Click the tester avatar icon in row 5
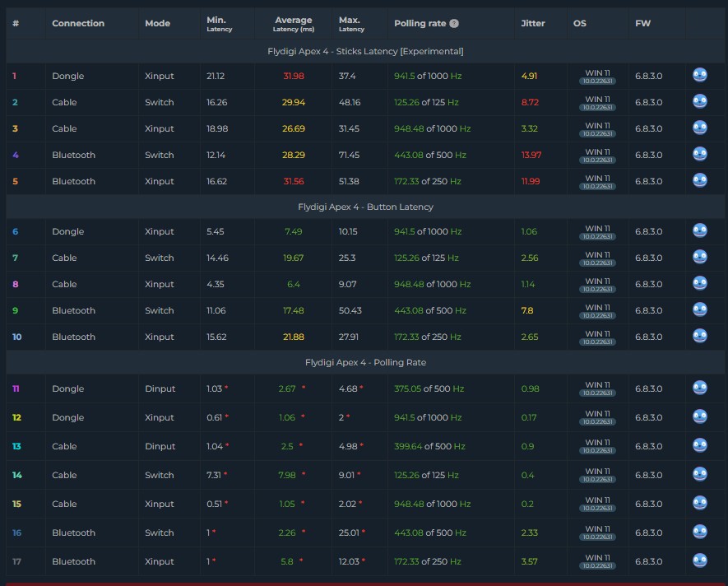 (700, 181)
